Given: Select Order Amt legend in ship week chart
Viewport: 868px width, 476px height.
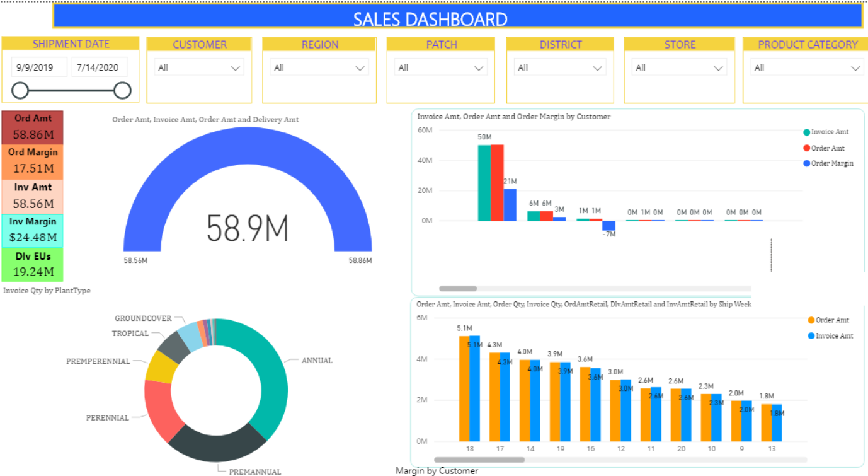Looking at the screenshot, I should [828, 320].
